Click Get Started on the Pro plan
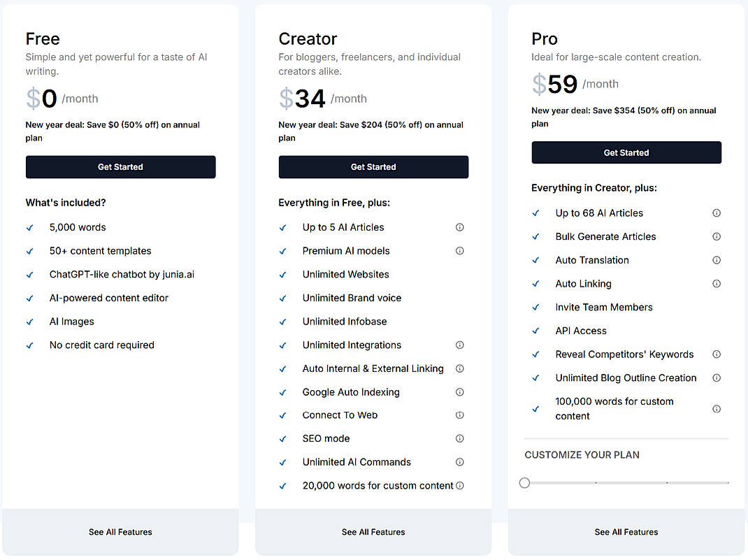748x560 pixels. click(x=626, y=152)
